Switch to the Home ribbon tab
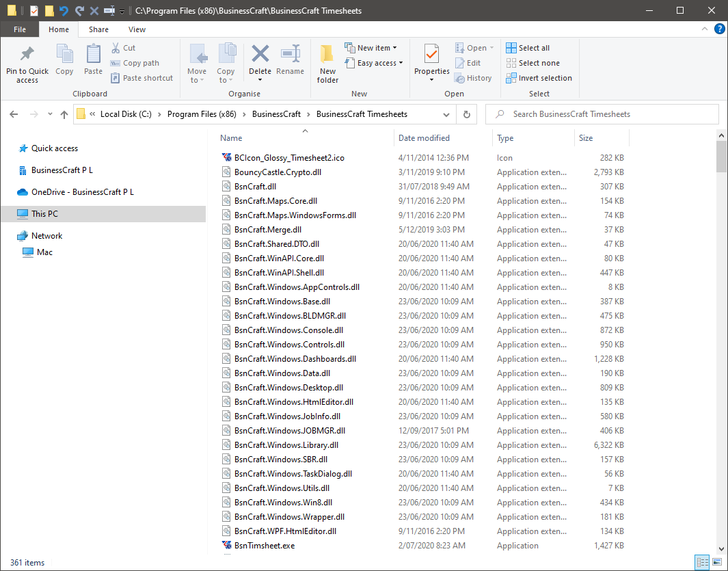 point(59,29)
